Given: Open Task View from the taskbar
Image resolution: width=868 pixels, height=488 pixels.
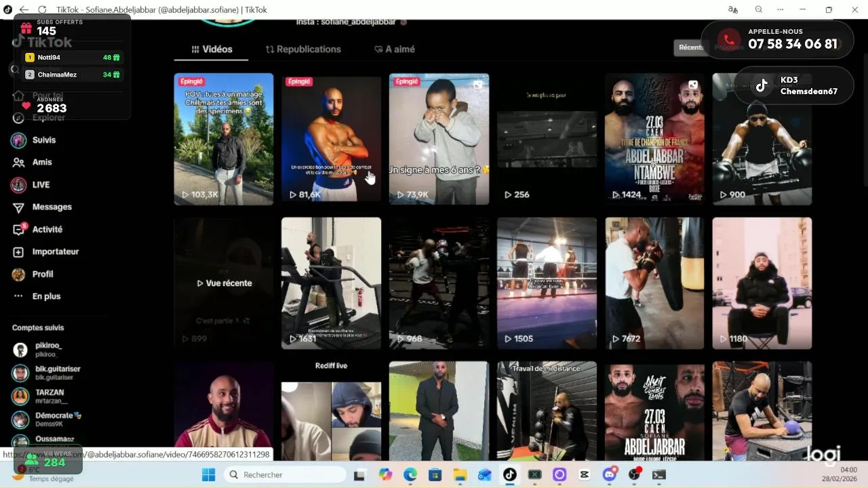Looking at the screenshot, I should click(359, 474).
